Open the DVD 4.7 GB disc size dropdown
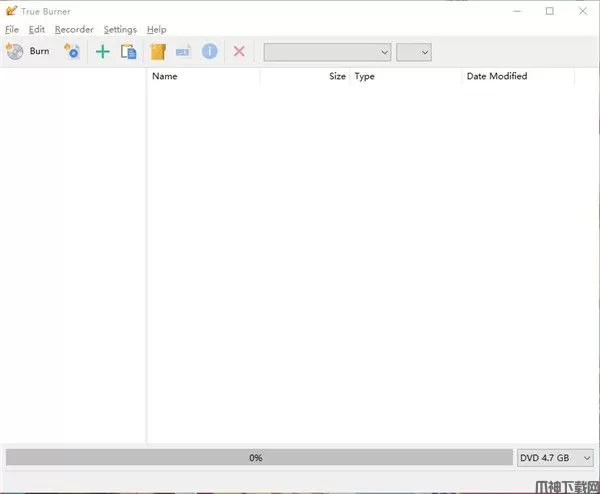 click(555, 457)
